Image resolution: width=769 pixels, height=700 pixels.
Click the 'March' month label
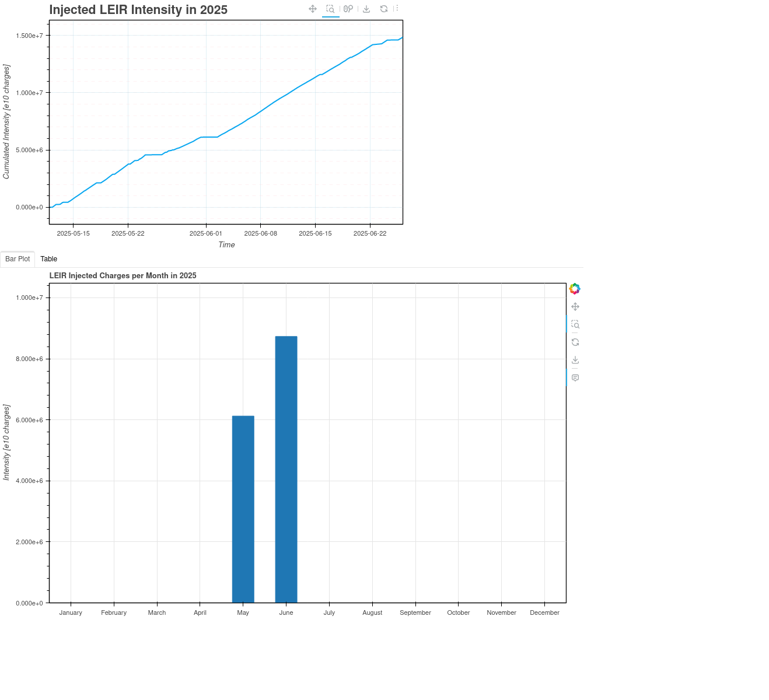pos(157,612)
